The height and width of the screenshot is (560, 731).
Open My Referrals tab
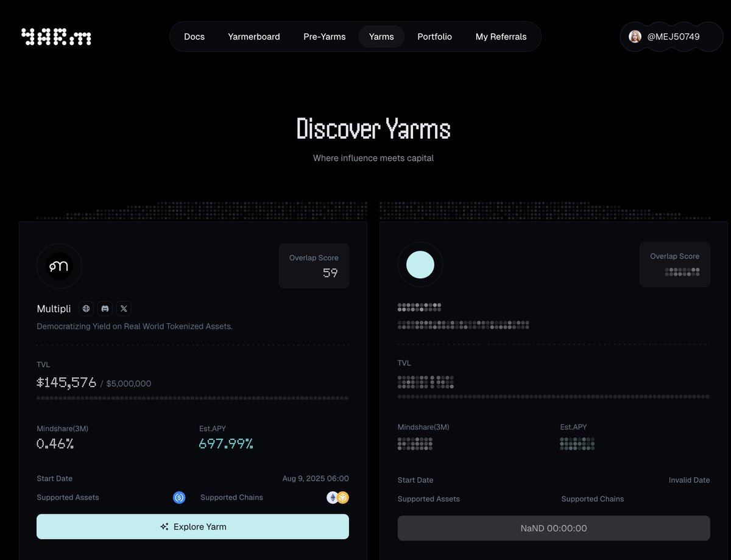(501, 37)
